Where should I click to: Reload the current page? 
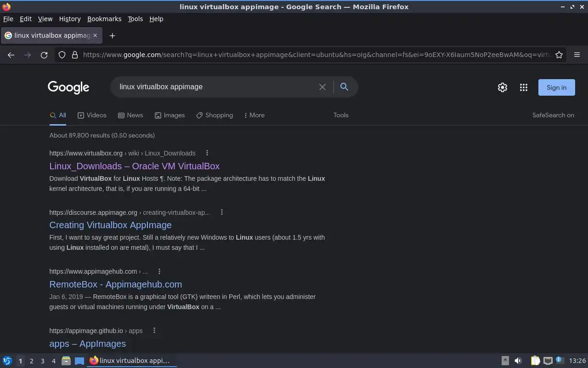click(44, 55)
